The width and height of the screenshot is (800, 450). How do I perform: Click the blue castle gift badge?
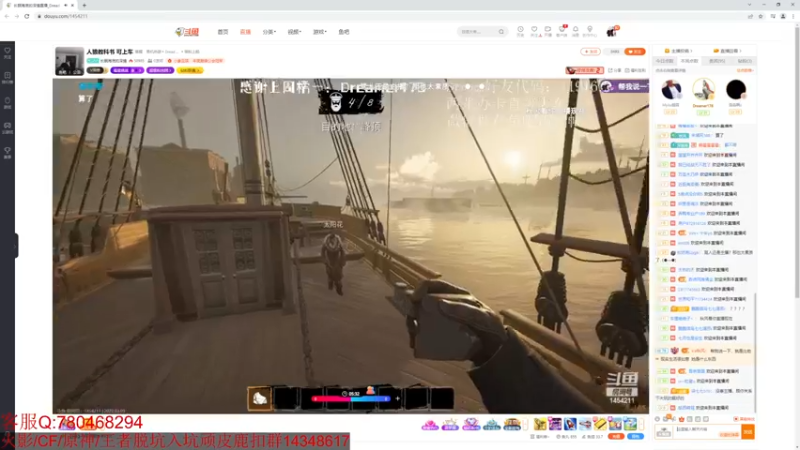coord(491,424)
